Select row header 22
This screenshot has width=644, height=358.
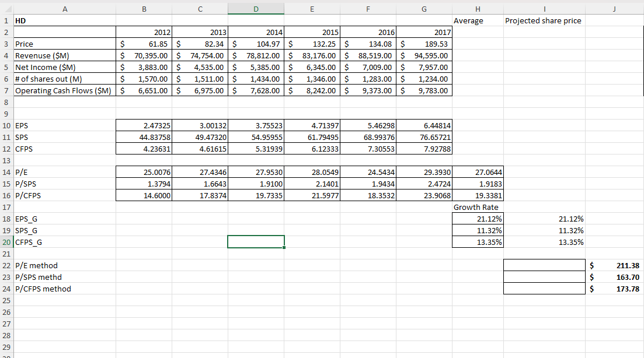6,265
